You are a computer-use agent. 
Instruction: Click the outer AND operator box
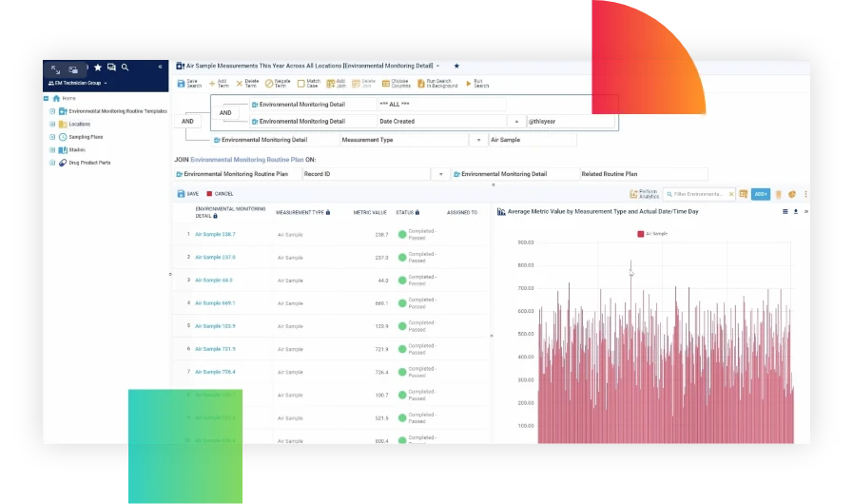pyautogui.click(x=187, y=122)
